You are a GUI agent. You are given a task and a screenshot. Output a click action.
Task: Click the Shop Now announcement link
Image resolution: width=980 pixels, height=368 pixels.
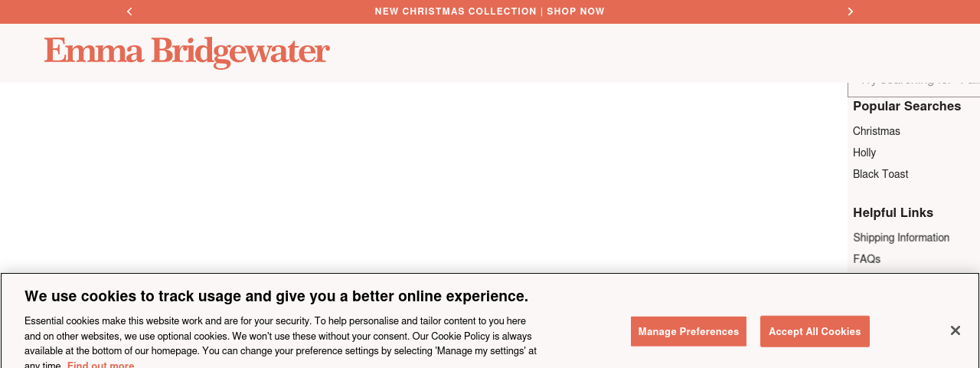(x=576, y=11)
